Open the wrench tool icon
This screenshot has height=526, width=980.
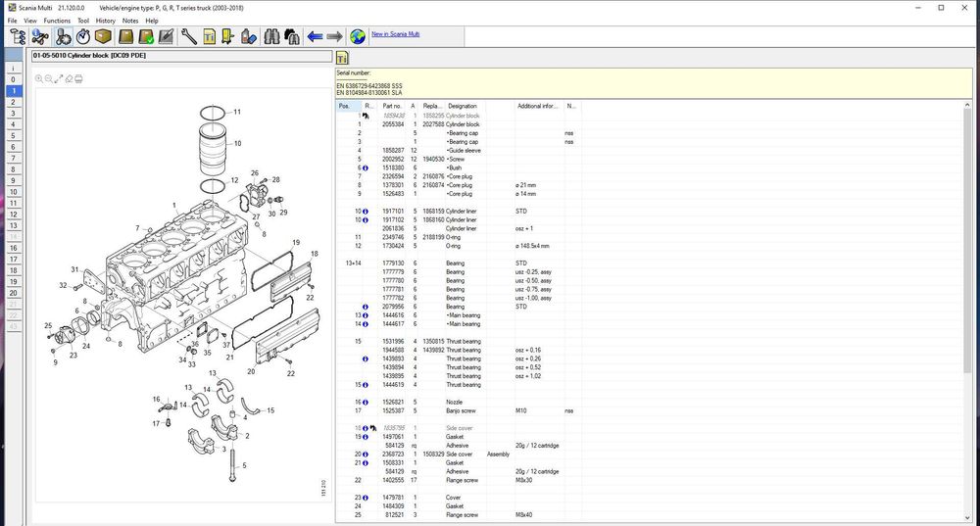[x=188, y=37]
